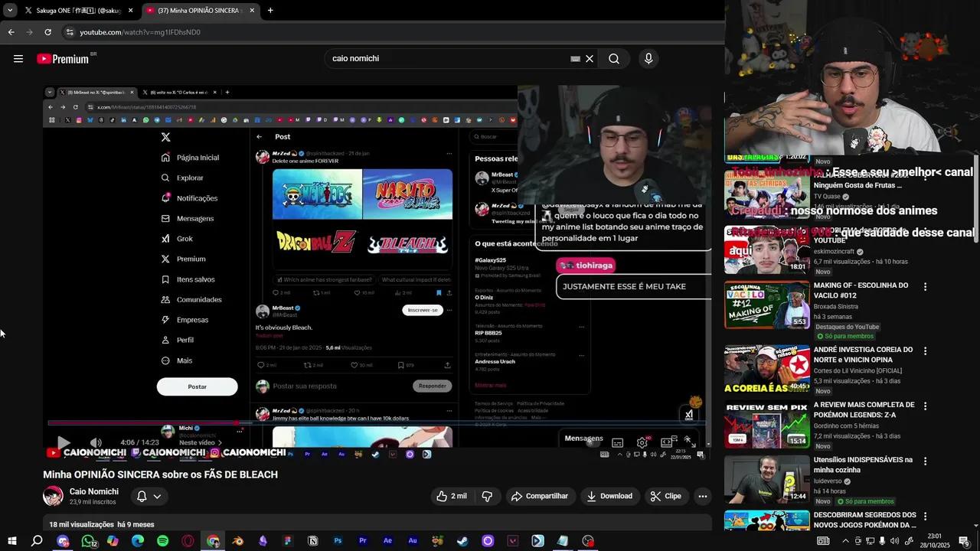This screenshot has height=551, width=980.
Task: Open Blender from the taskbar
Action: coord(237,541)
